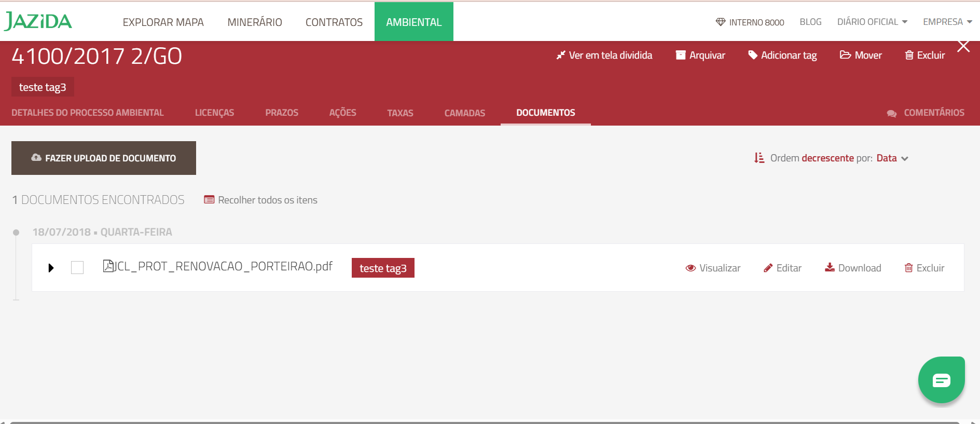Click the date heading 18/07/2018 Quarta-feira
The height and width of the screenshot is (424, 980).
[x=102, y=232]
